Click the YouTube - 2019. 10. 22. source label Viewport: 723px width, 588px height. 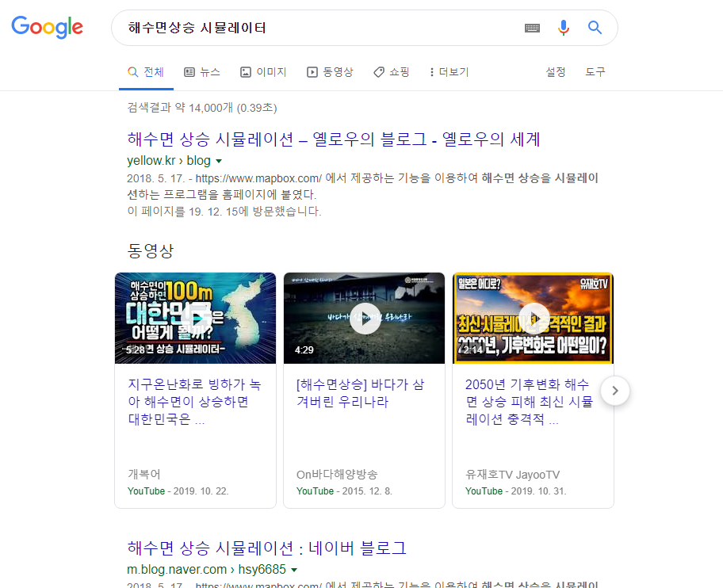pyautogui.click(x=178, y=491)
